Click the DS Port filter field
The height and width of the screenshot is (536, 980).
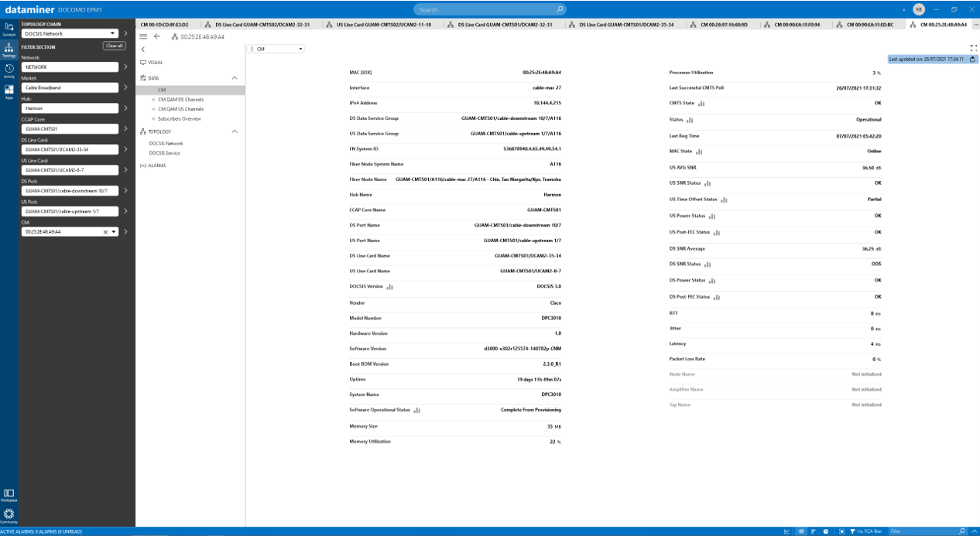[x=70, y=190]
